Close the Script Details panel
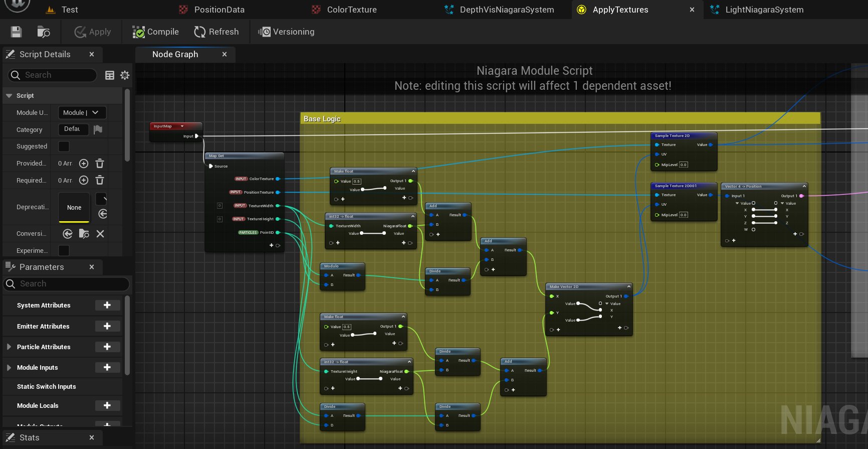The image size is (868, 449). pos(92,54)
